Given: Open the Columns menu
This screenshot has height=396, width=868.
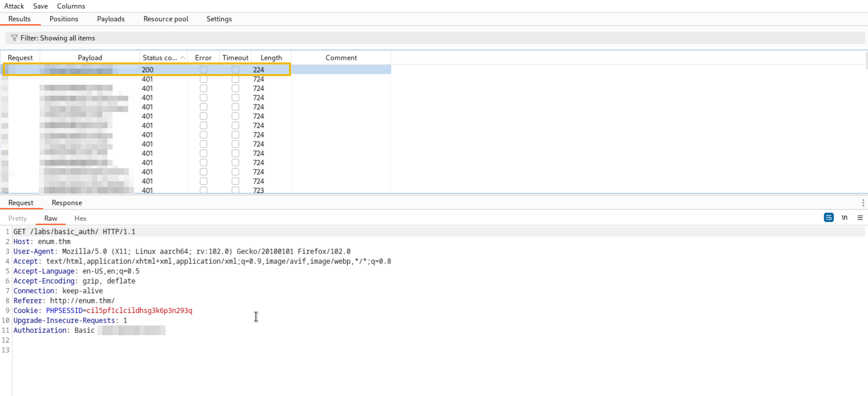Looking at the screenshot, I should pyautogui.click(x=71, y=6).
